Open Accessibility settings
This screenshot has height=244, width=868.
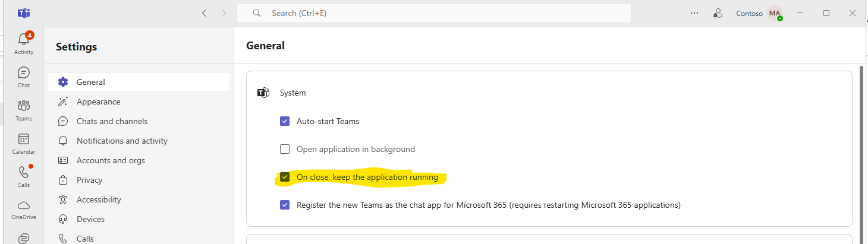139,199
